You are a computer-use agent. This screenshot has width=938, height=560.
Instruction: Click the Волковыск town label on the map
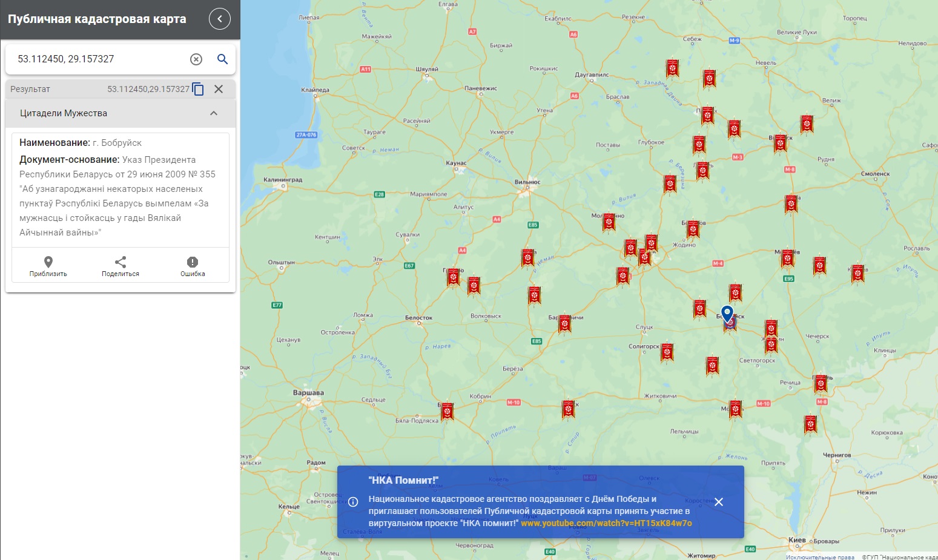[486, 316]
